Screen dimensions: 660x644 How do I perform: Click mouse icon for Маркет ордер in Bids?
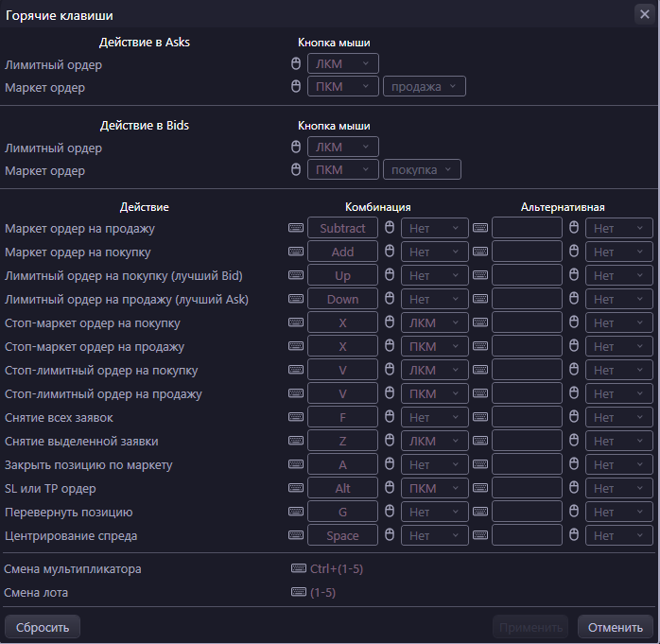pyautogui.click(x=296, y=170)
